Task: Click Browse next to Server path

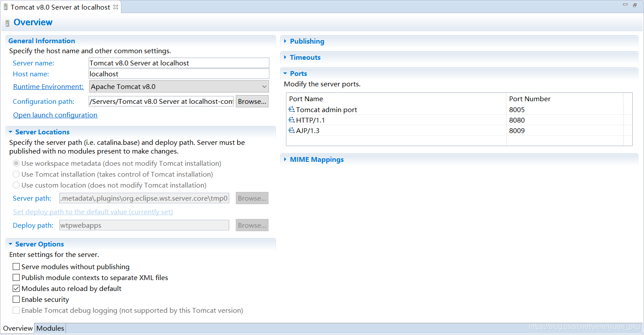Action: [x=252, y=198]
